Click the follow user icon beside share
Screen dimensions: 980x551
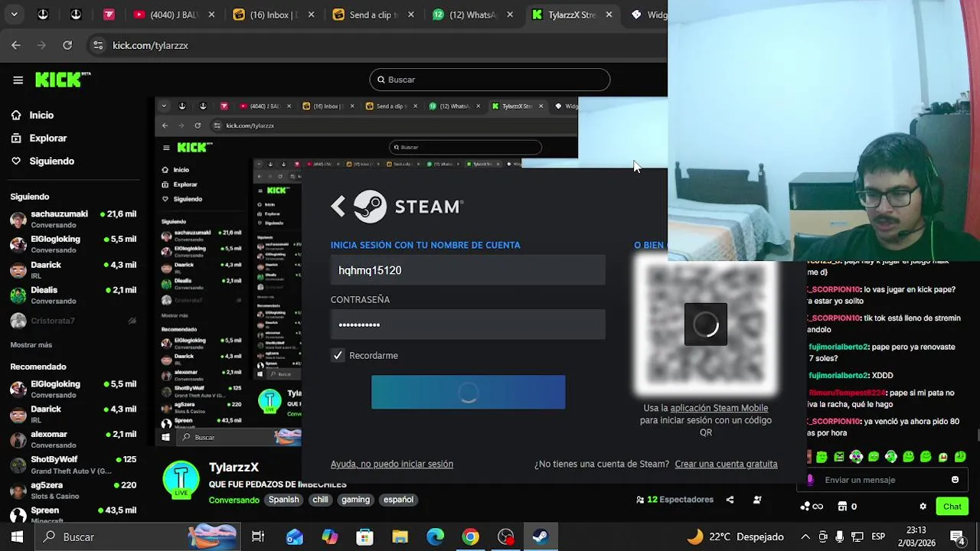(757, 500)
